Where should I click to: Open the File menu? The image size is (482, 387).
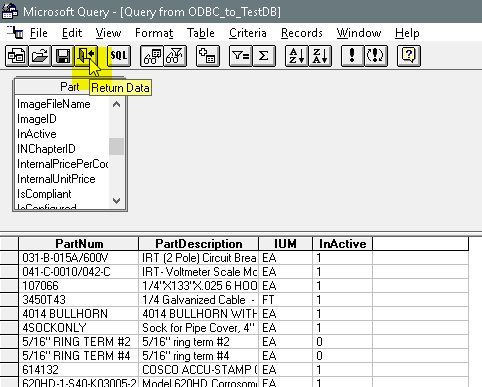[x=39, y=33]
